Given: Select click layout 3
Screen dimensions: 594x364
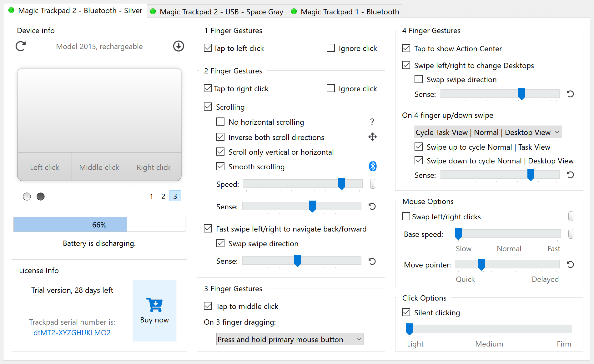Looking at the screenshot, I should (175, 196).
